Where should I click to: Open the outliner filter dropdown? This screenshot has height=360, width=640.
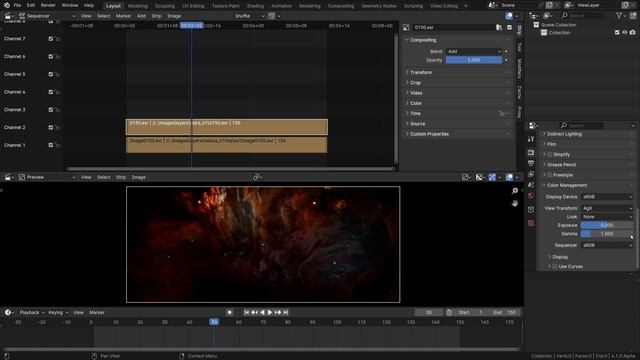point(621,16)
